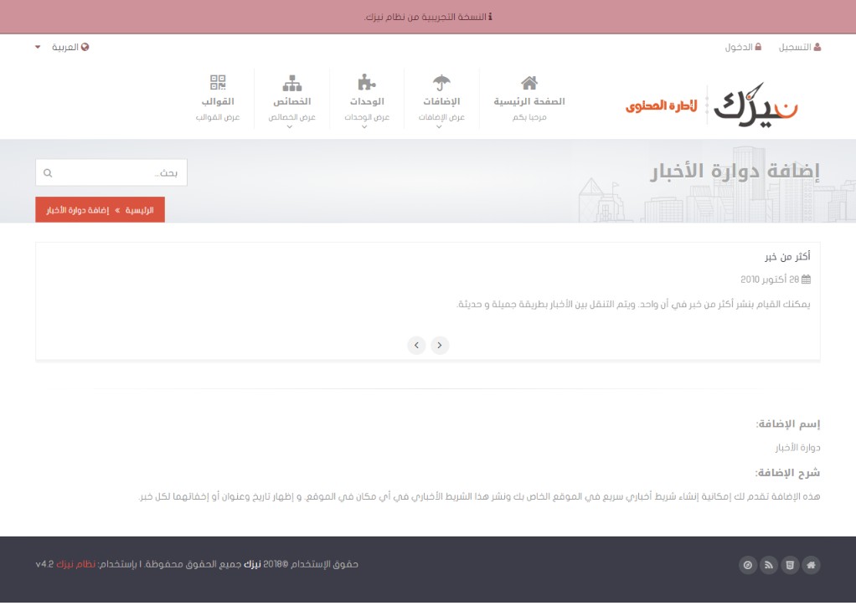
Task: Expand the chevron under عرض الوحدات
Action: (x=366, y=126)
